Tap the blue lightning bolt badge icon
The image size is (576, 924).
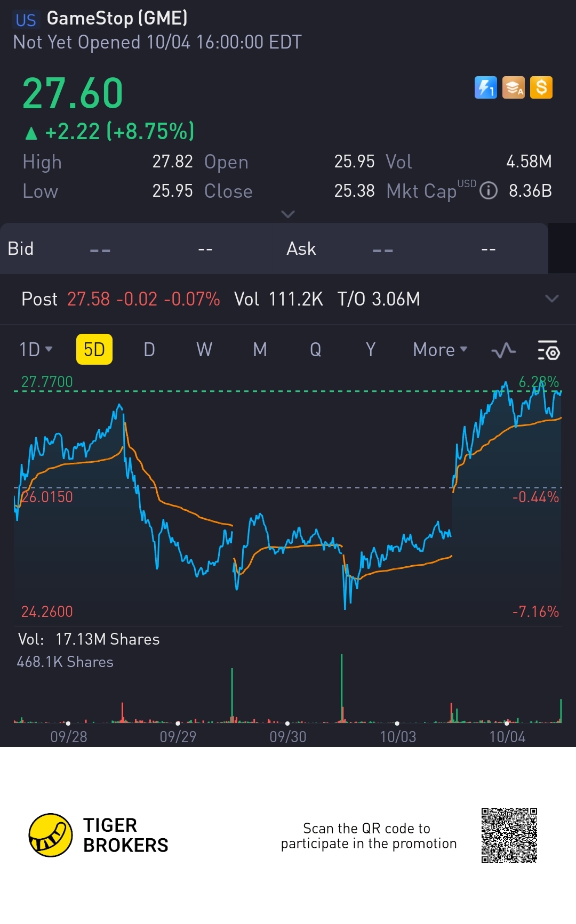(x=485, y=87)
